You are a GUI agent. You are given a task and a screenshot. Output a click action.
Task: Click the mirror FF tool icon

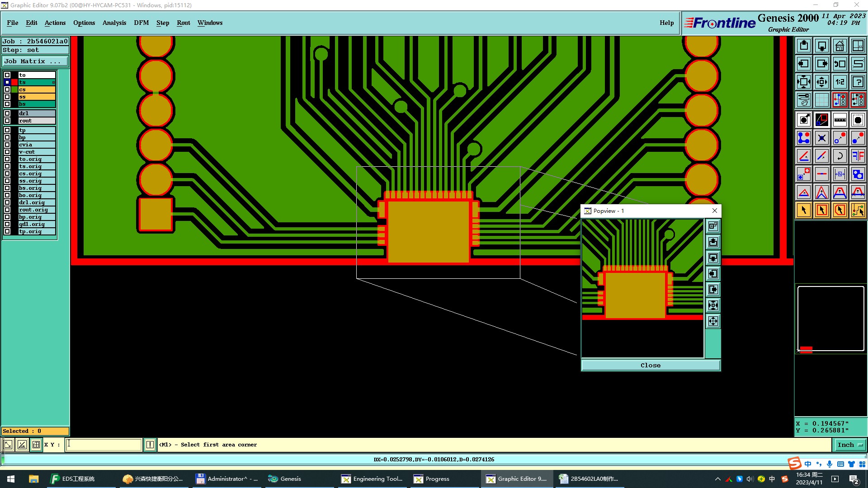(x=858, y=156)
